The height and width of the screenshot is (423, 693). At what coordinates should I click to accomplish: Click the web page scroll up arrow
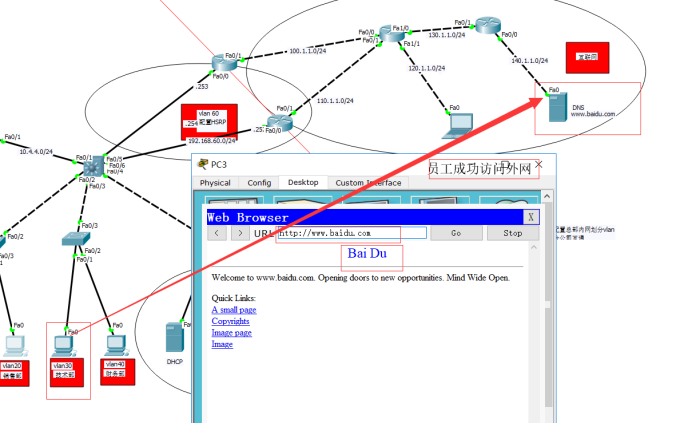pyautogui.click(x=533, y=247)
